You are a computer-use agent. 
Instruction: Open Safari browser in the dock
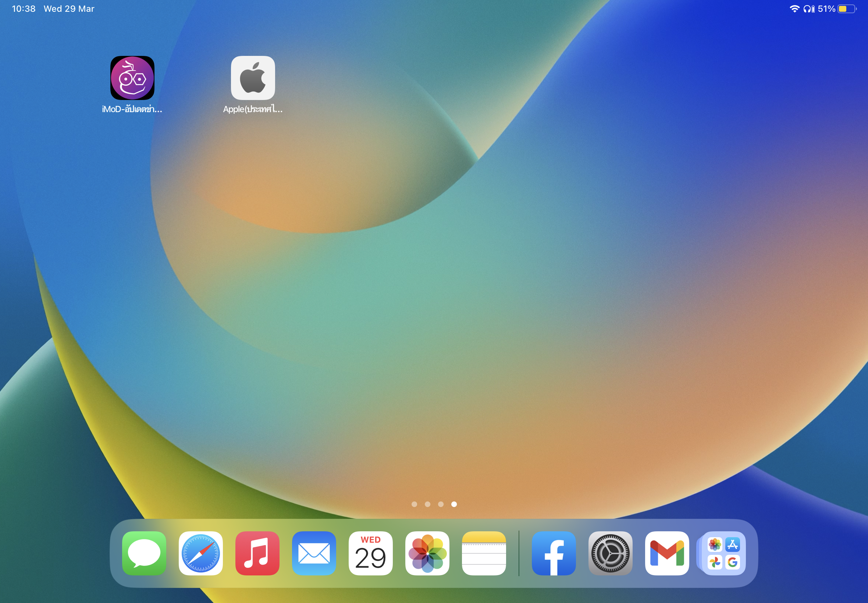[201, 553]
